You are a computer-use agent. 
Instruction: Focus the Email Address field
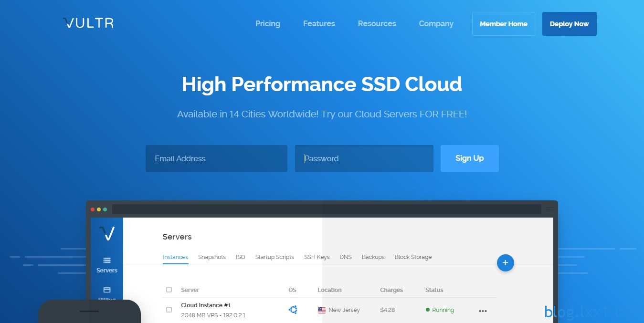(x=216, y=158)
